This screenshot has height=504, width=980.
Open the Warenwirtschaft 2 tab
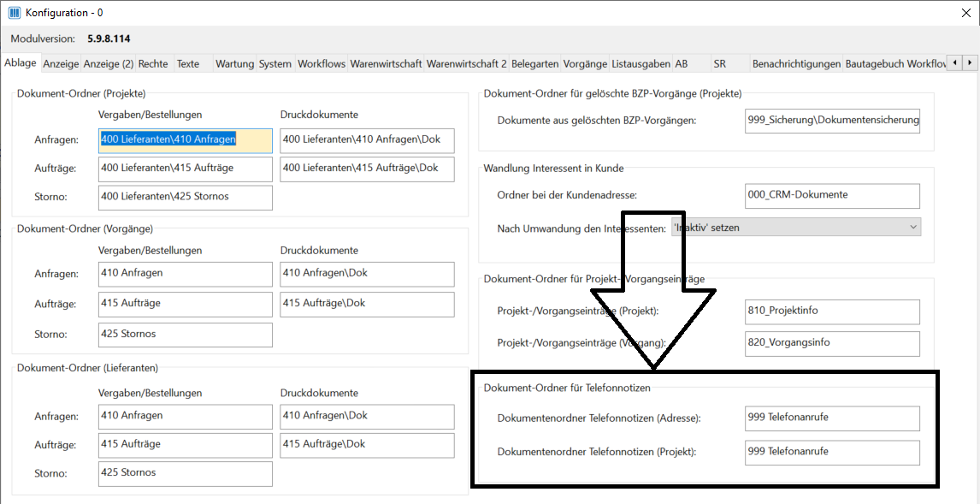[x=467, y=64]
